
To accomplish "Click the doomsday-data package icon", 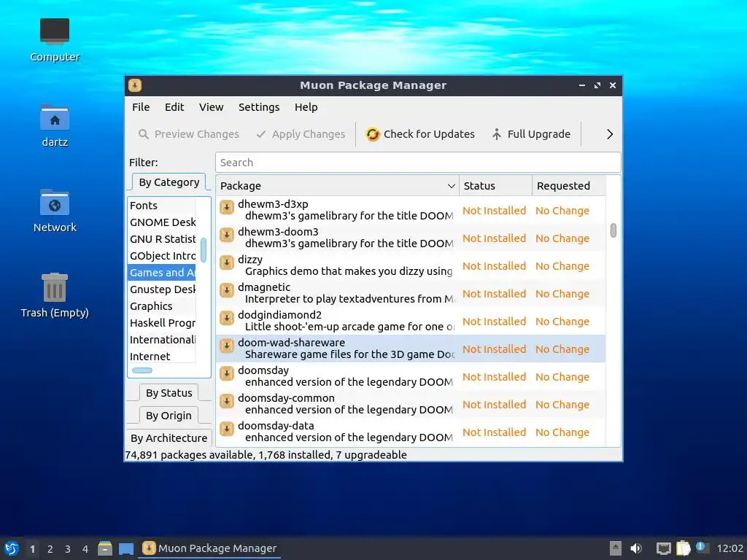I will (227, 429).
